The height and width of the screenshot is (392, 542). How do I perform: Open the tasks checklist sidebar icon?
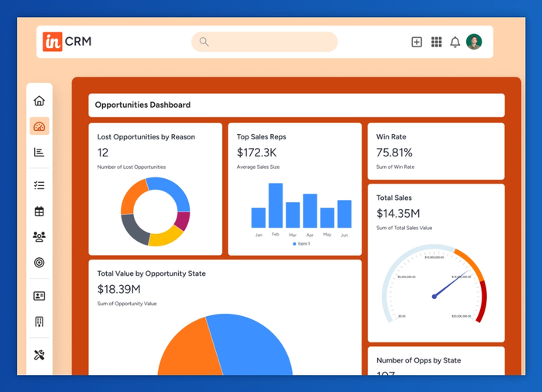39,185
